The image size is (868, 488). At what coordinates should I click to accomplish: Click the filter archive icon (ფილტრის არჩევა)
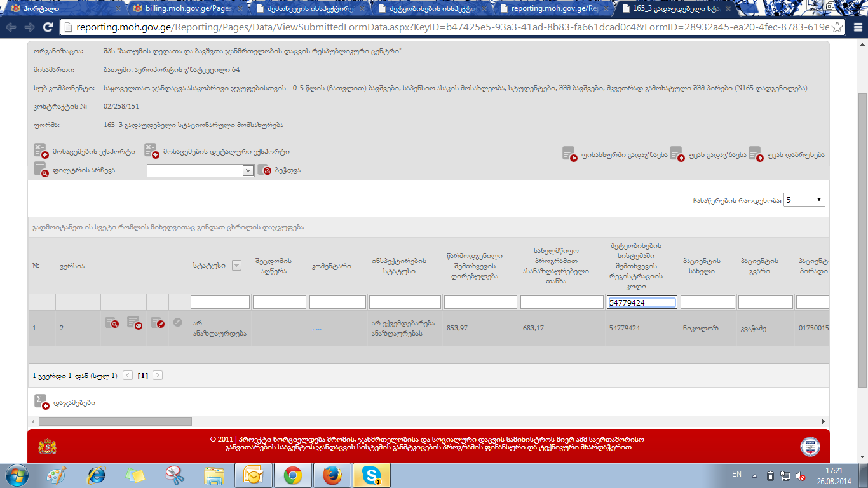click(41, 170)
